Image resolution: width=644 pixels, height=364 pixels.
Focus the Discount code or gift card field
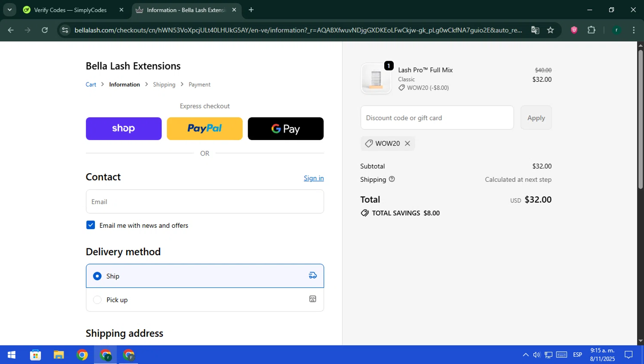click(437, 118)
